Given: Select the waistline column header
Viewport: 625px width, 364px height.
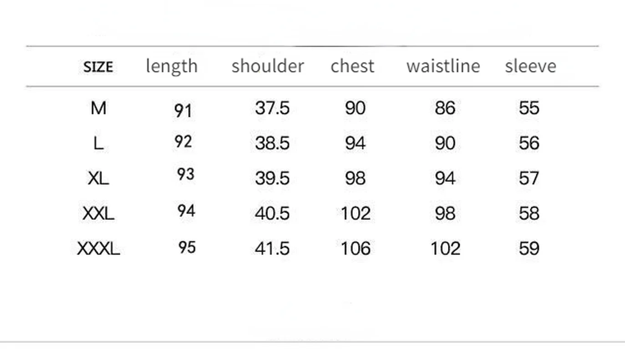Looking at the screenshot, I should (443, 66).
